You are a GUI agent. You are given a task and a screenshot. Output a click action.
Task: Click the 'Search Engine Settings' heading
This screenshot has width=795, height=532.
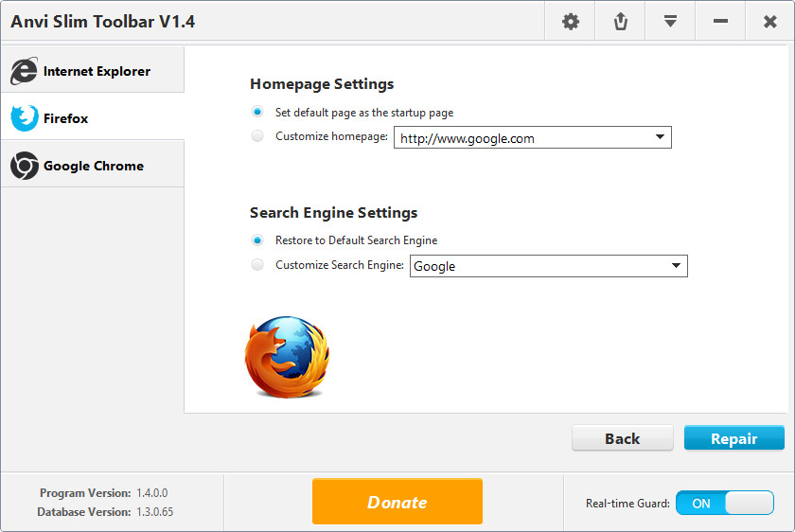pyautogui.click(x=333, y=213)
